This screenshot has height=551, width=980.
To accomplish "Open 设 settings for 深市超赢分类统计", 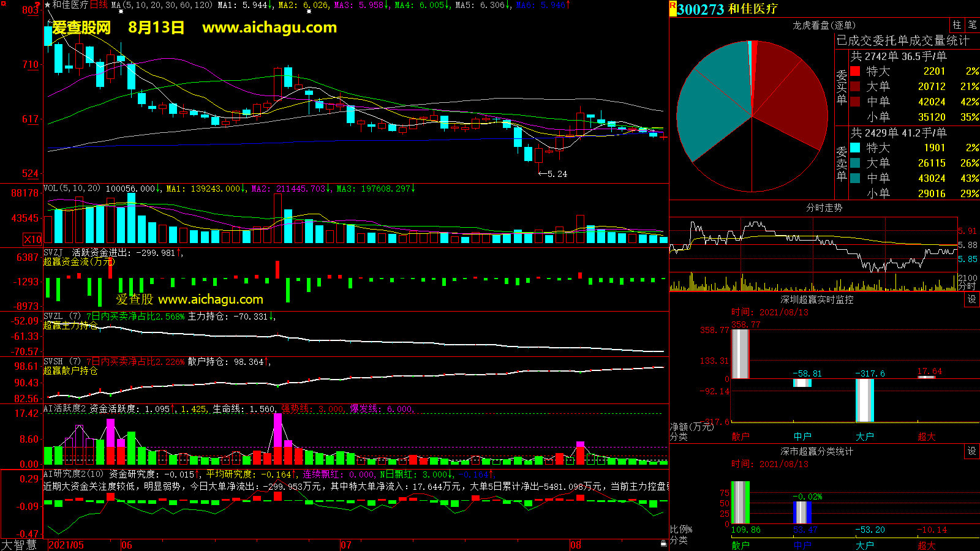I will 972,451.
